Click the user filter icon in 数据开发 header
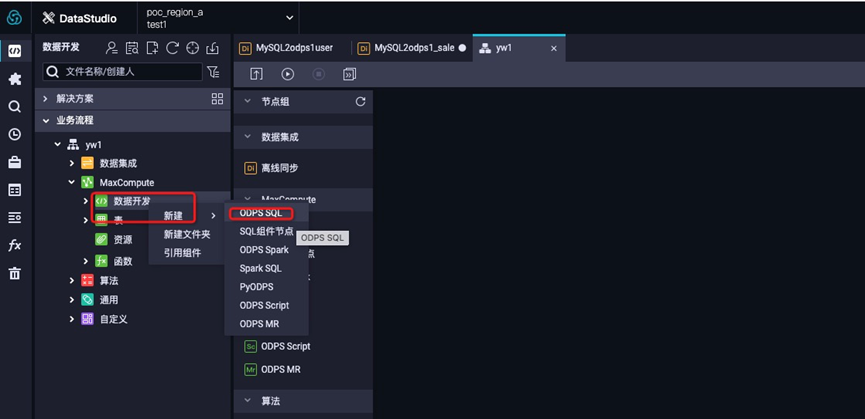865x419 pixels. [112, 49]
